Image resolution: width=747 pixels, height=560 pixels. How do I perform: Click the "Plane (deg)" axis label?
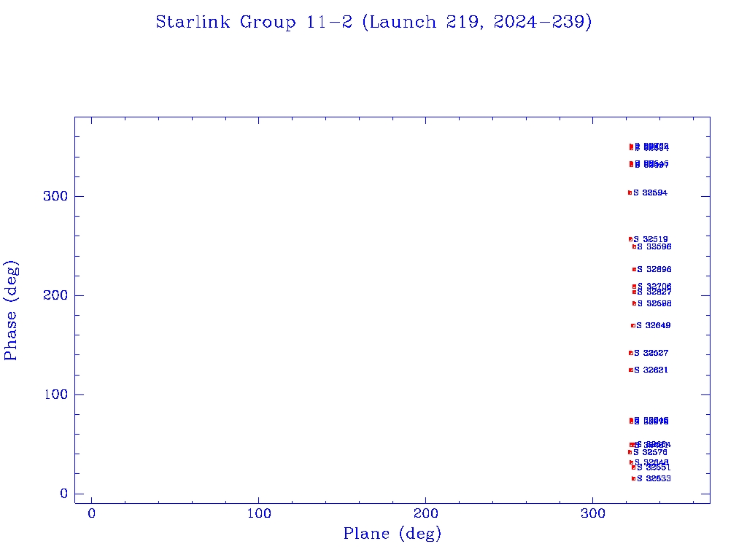click(x=392, y=533)
